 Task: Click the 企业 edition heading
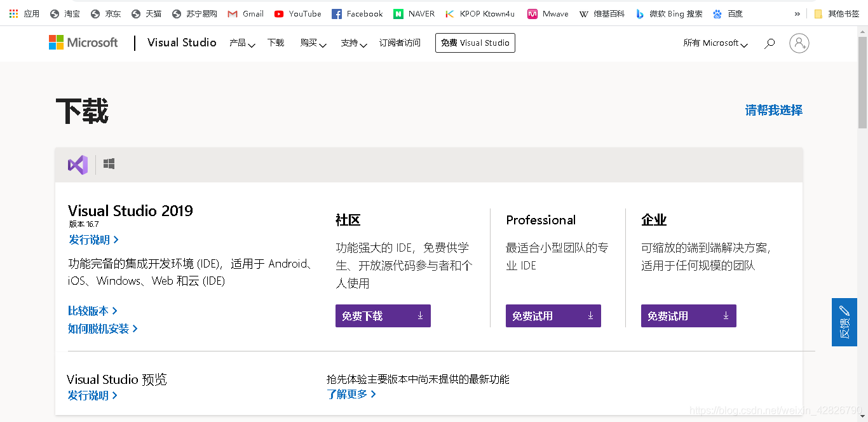point(654,221)
